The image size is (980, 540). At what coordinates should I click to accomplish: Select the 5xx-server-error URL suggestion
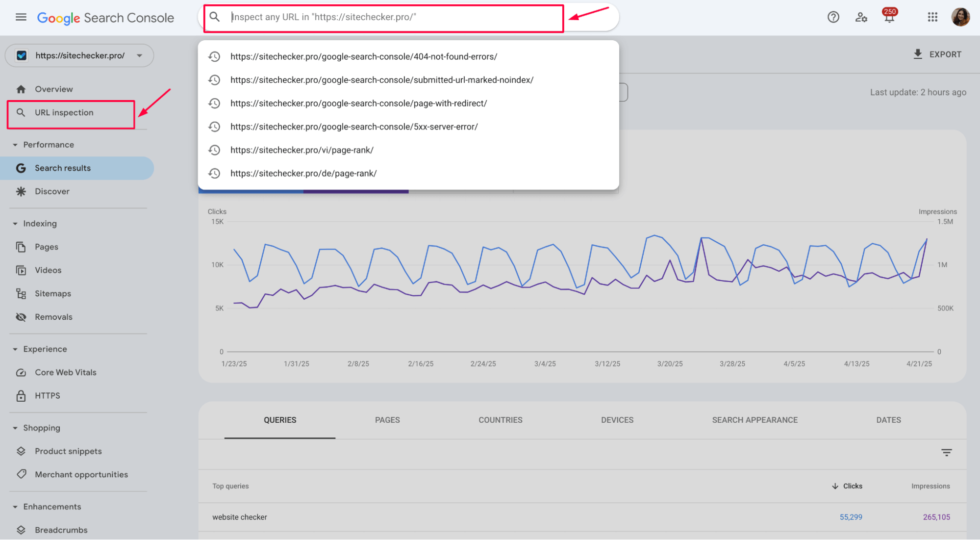click(x=408, y=127)
